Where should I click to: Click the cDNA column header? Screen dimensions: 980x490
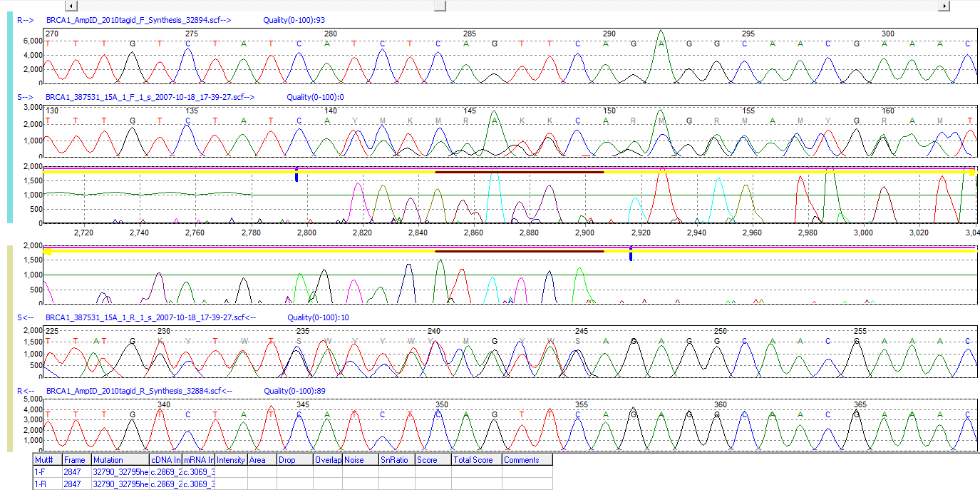pyautogui.click(x=165, y=460)
